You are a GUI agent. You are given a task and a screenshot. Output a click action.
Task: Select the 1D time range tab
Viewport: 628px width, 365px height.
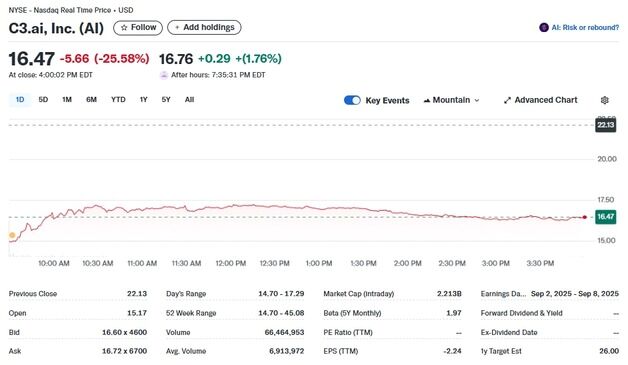click(x=20, y=100)
